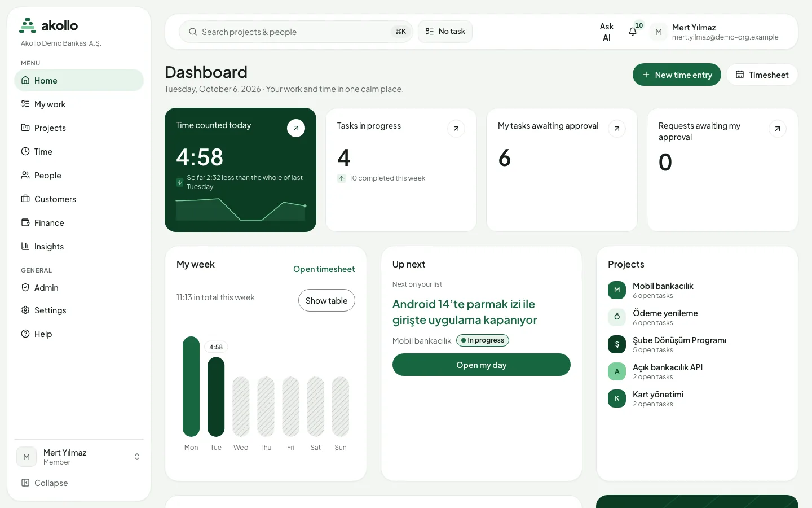The width and height of the screenshot is (812, 508).
Task: Open Requests awaiting my approval arrow
Action: coord(778,129)
